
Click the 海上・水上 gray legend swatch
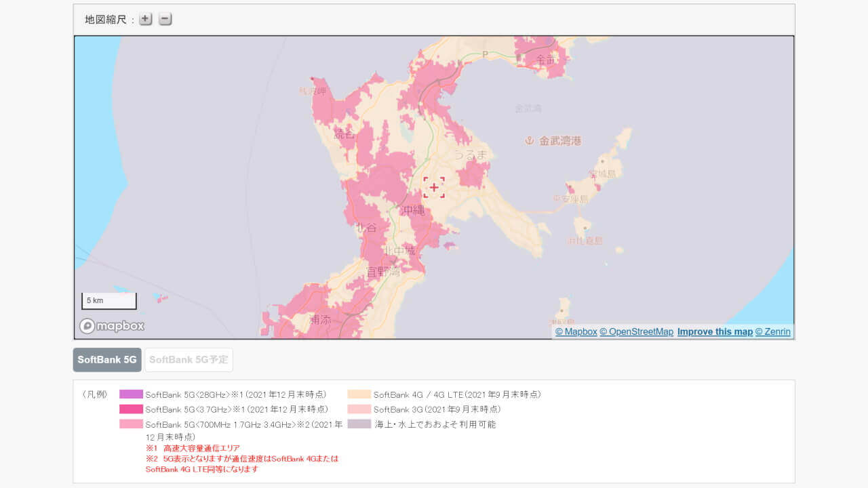coord(360,424)
